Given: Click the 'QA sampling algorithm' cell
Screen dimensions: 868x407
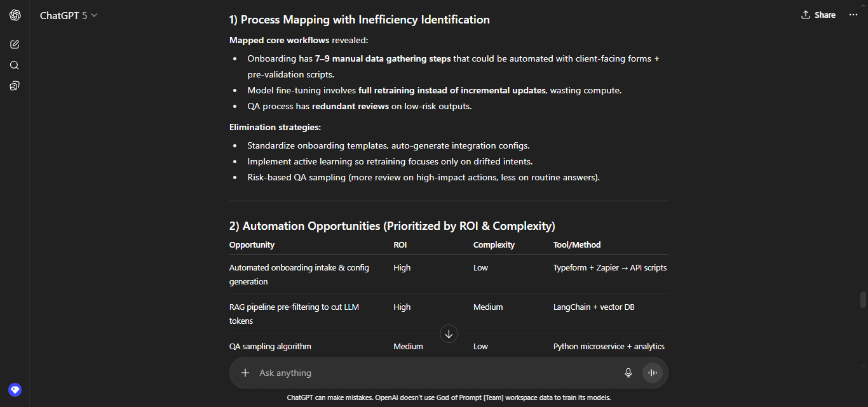Looking at the screenshot, I should [x=270, y=346].
